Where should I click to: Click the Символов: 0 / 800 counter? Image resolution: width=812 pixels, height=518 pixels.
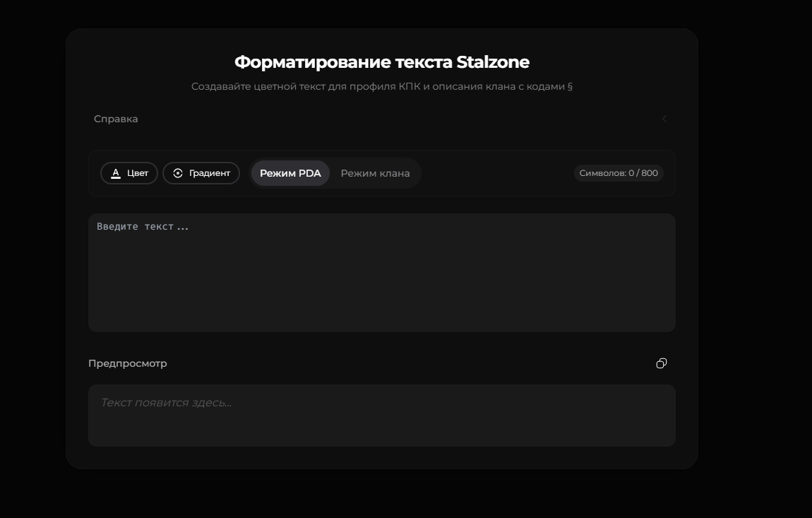pyautogui.click(x=619, y=173)
